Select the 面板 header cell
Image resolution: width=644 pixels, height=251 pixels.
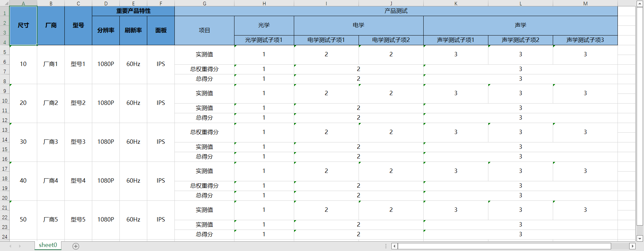(161, 30)
